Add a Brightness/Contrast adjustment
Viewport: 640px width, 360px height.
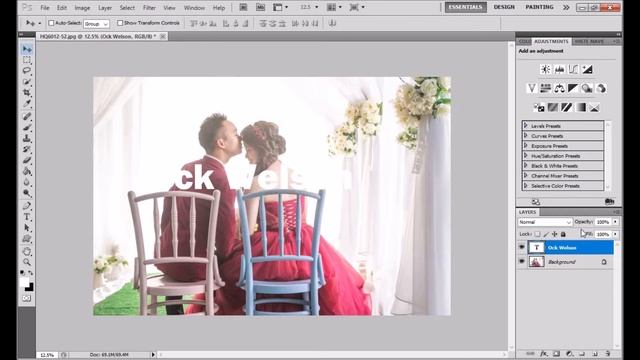(x=545, y=69)
